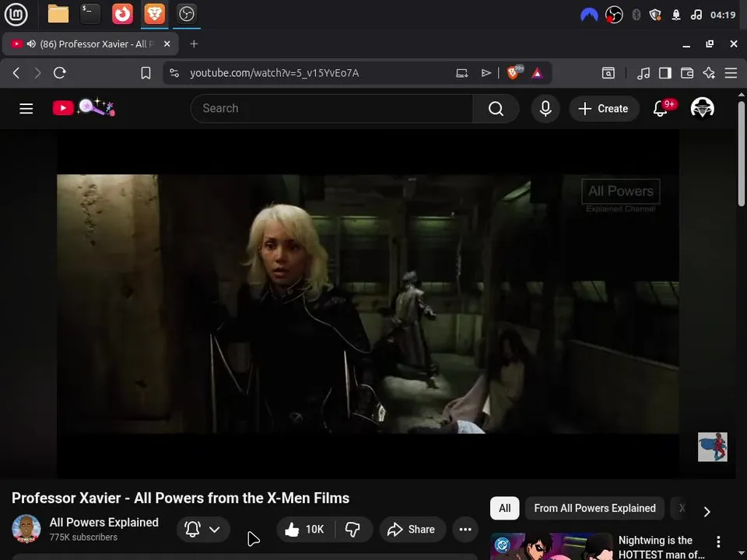Switch to the OBS Studio taskbar item
Screen dimensions: 747x560
click(186, 14)
